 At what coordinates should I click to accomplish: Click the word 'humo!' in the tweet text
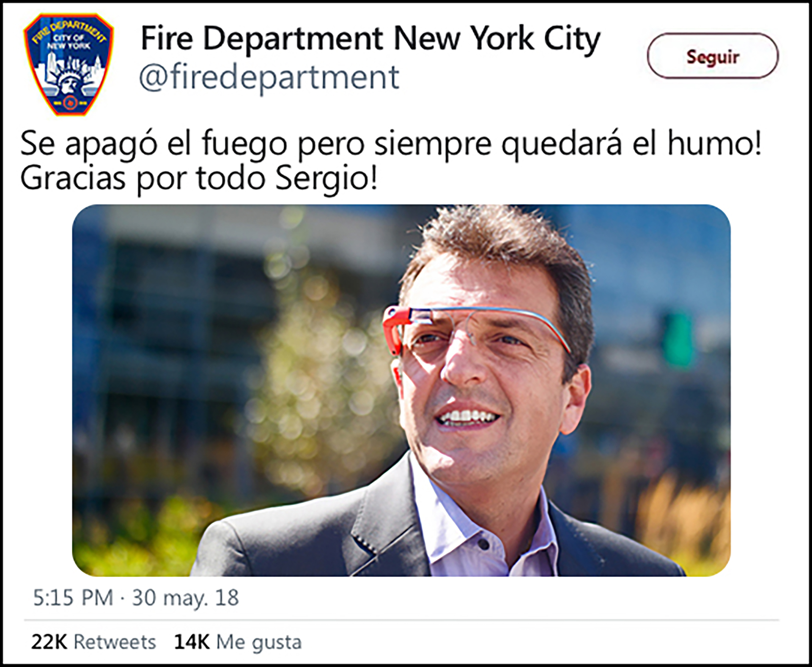click(715, 143)
